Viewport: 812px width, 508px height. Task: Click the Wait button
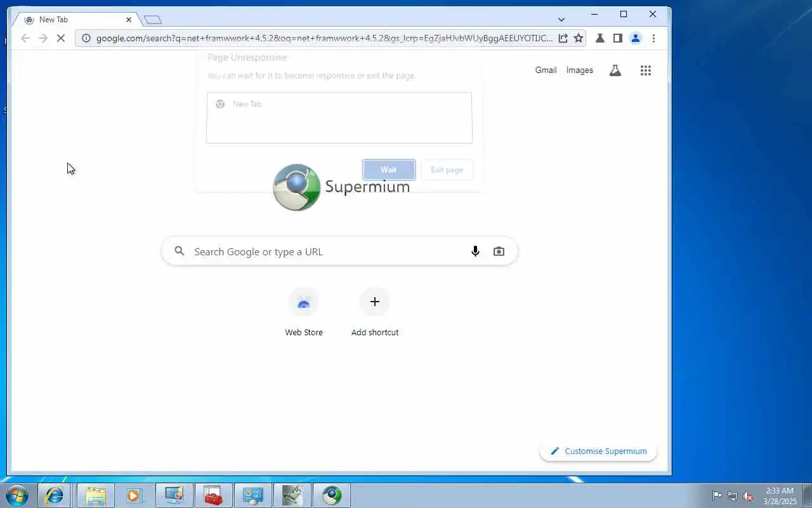pos(389,170)
